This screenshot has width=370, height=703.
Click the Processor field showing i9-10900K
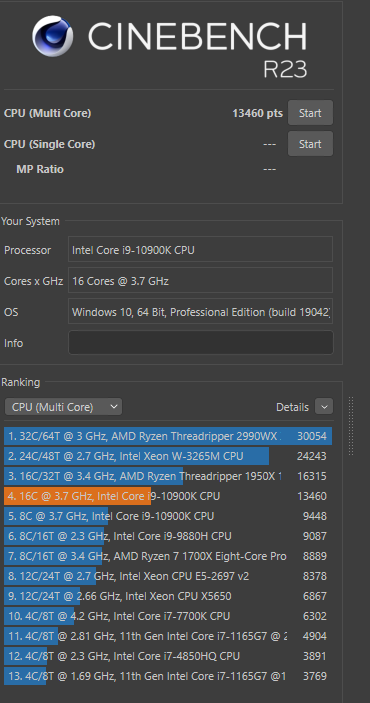pyautogui.click(x=200, y=249)
